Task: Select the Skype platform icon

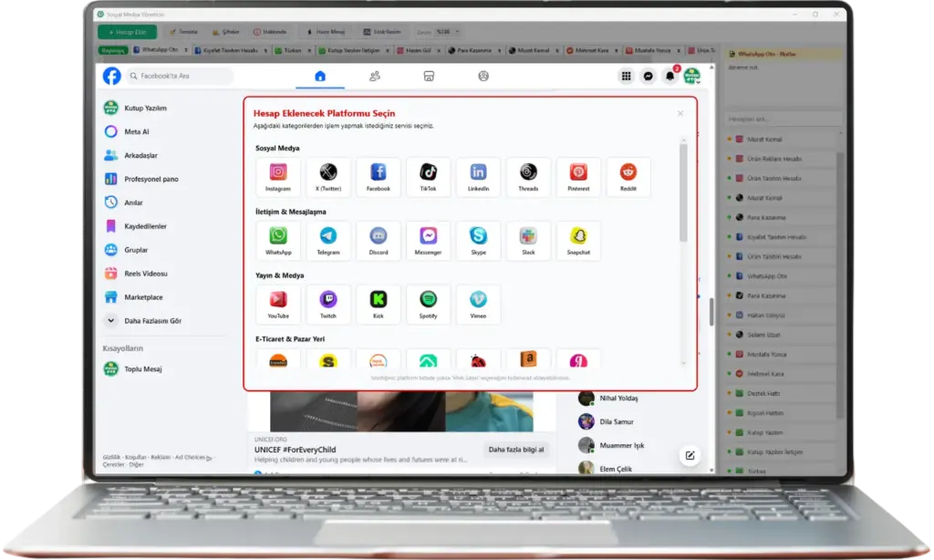Action: coord(478,241)
